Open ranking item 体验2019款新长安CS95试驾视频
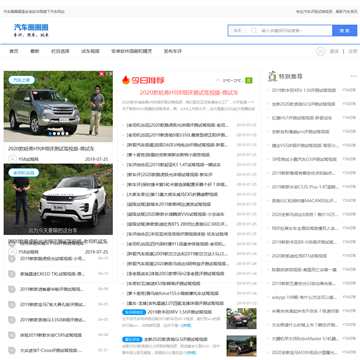Viewport: 360px width, 360px height. click(50, 335)
